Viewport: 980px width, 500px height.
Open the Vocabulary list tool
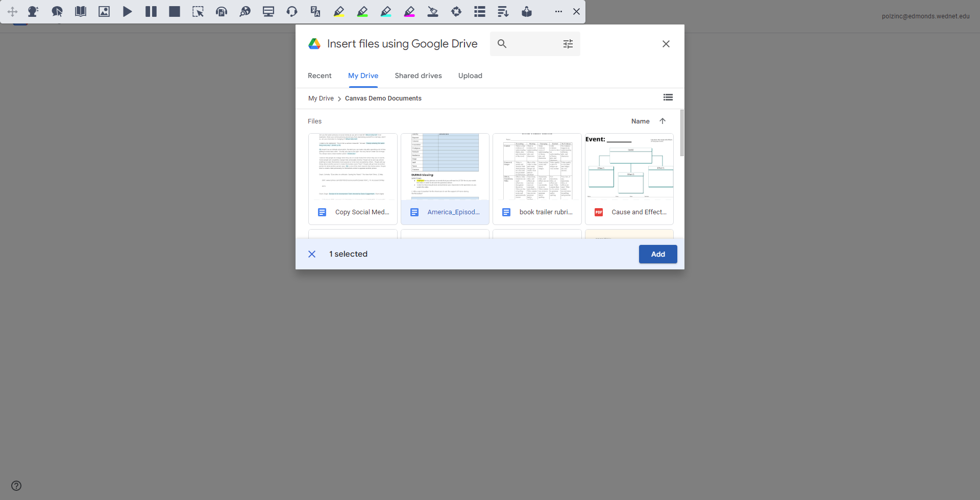480,12
